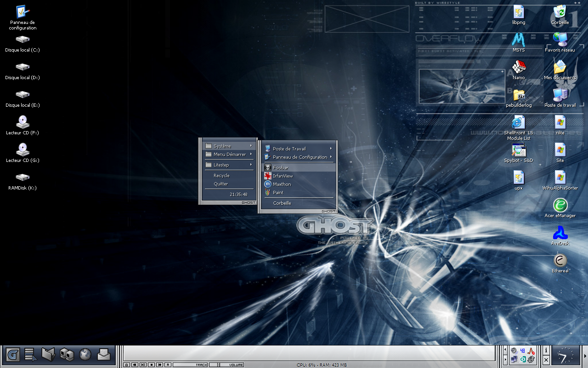Screen dimensions: 588x368
Task: Select Disque local (D:) drive icon
Action: coord(23,71)
